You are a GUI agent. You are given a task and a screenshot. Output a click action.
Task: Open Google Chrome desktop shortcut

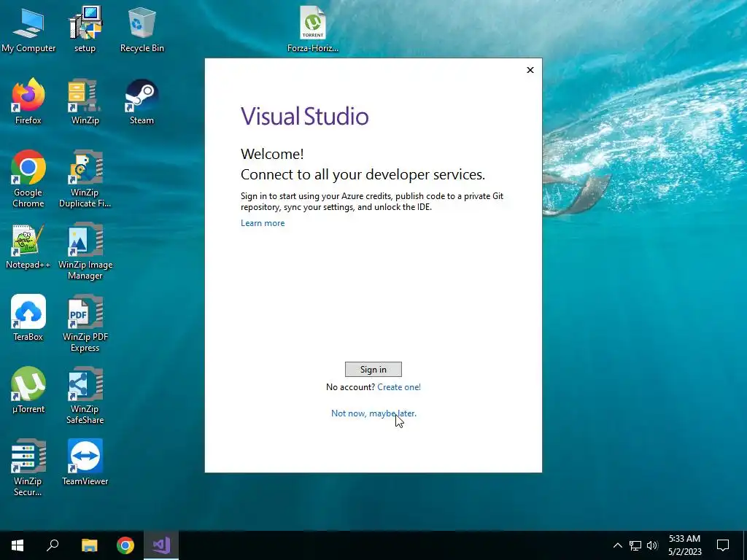click(28, 179)
